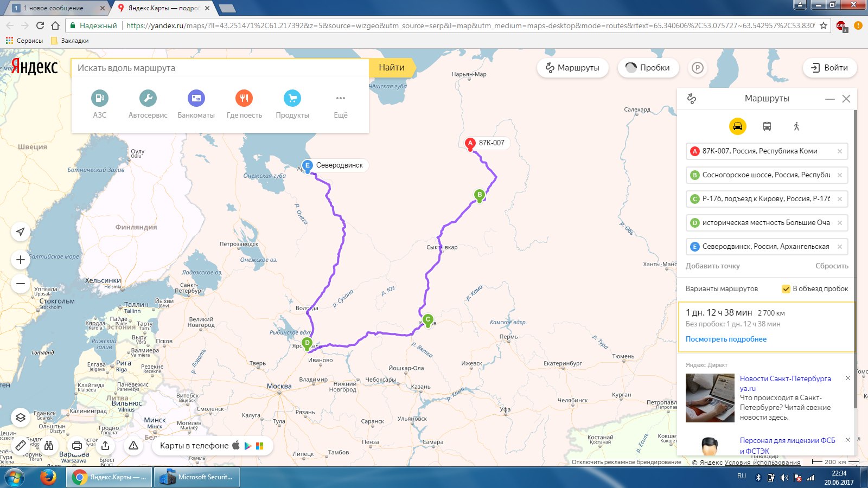Toggle the parking layer button
The width and height of the screenshot is (868, 488).
(x=698, y=68)
